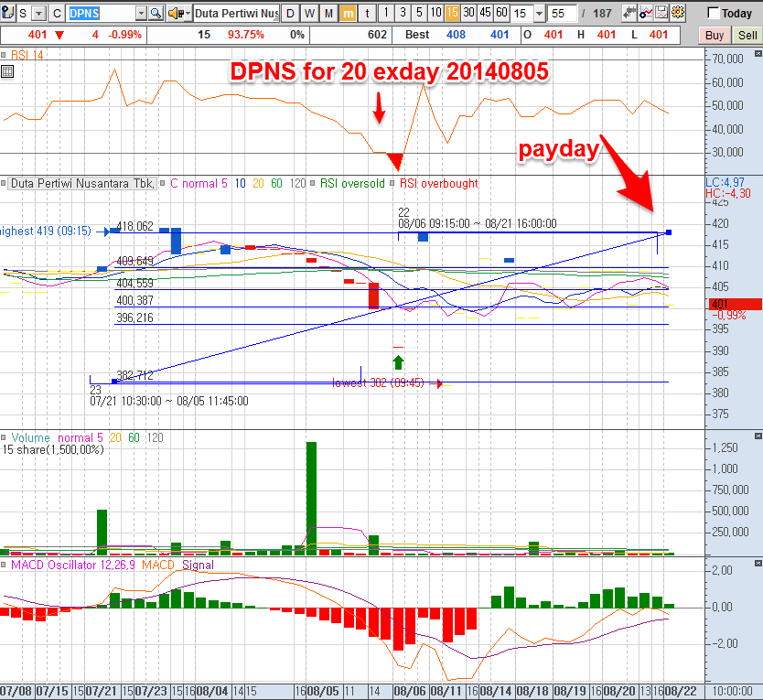Toggle the RSI overbought legend marker
The image size is (763, 700).
[x=392, y=184]
